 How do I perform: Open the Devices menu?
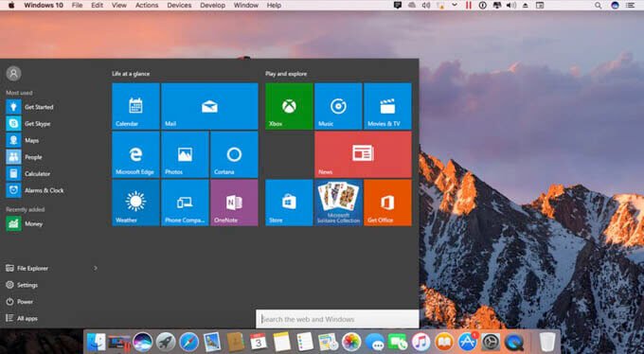point(179,6)
